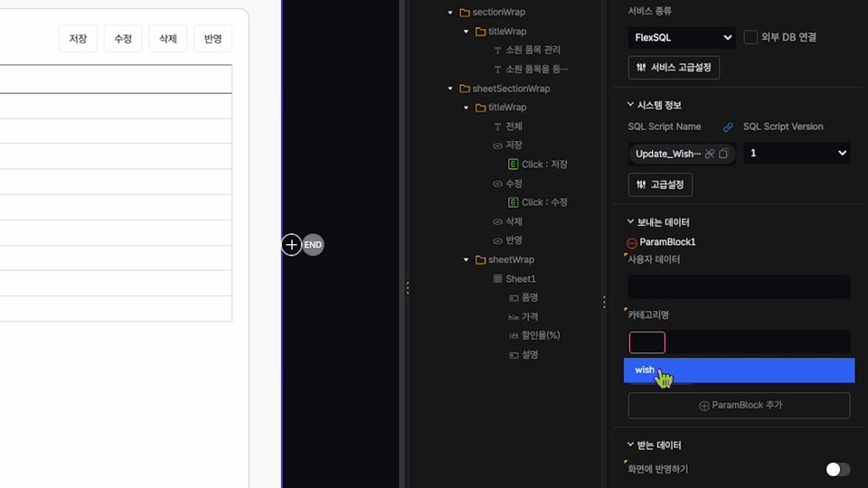Click the column icon next to 설명
Image resolution: width=868 pixels, height=488 pixels.
(x=514, y=355)
